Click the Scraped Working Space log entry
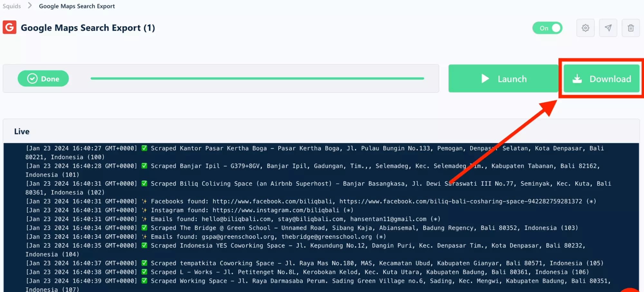This screenshot has width=644, height=292. 318,285
